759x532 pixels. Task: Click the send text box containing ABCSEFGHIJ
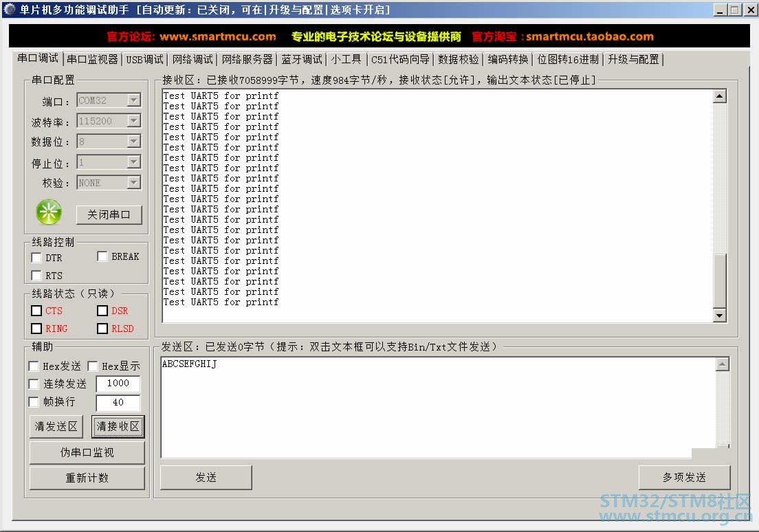438,408
